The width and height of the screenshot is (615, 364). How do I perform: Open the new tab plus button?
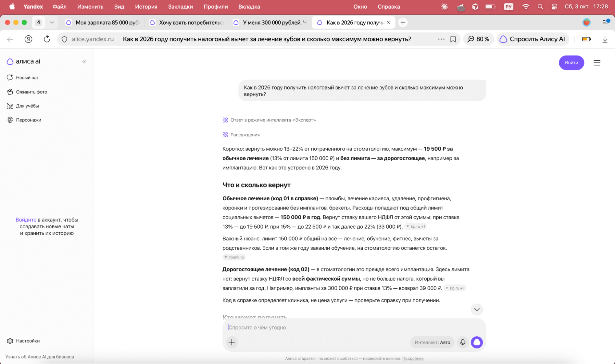[403, 22]
